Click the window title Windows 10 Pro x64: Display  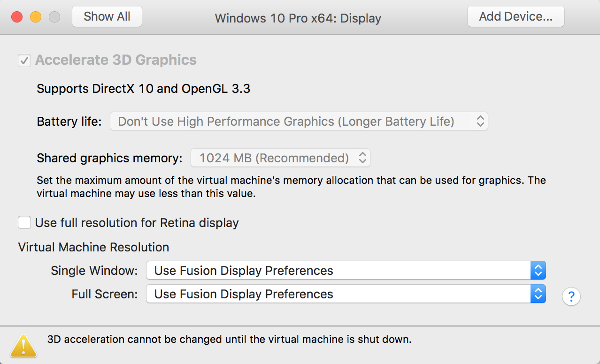(298, 18)
